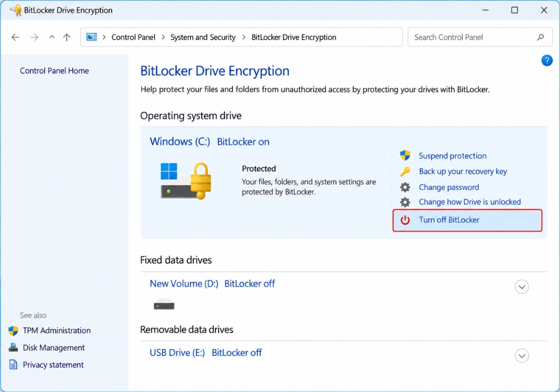Viewport: 560px width, 392px height.
Task: Open Privacy statement link
Action: [x=53, y=365]
